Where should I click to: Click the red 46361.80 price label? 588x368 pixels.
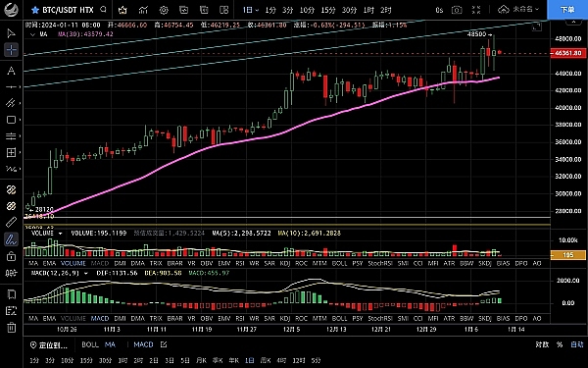[x=567, y=53]
